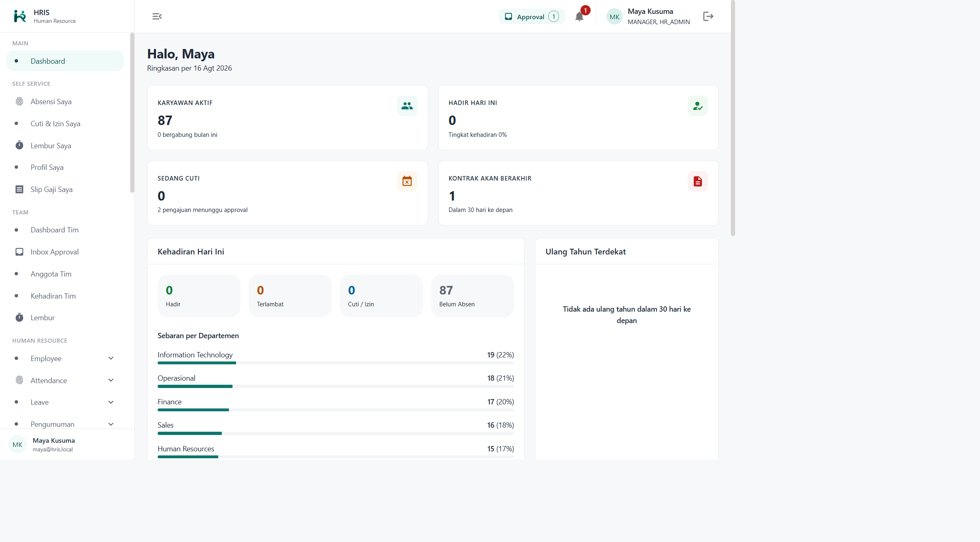Viewport: 980px width, 542px height.
Task: Click the Human Resources department label
Action: tap(186, 449)
